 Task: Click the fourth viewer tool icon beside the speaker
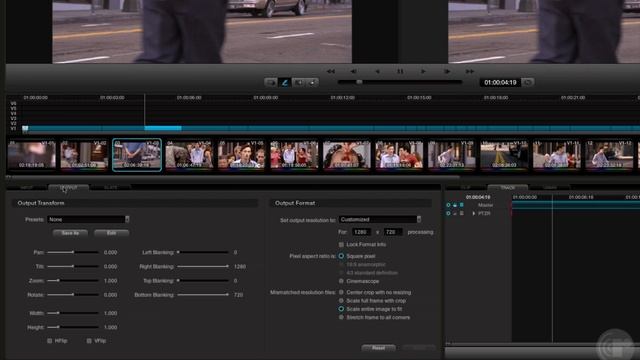click(x=313, y=82)
